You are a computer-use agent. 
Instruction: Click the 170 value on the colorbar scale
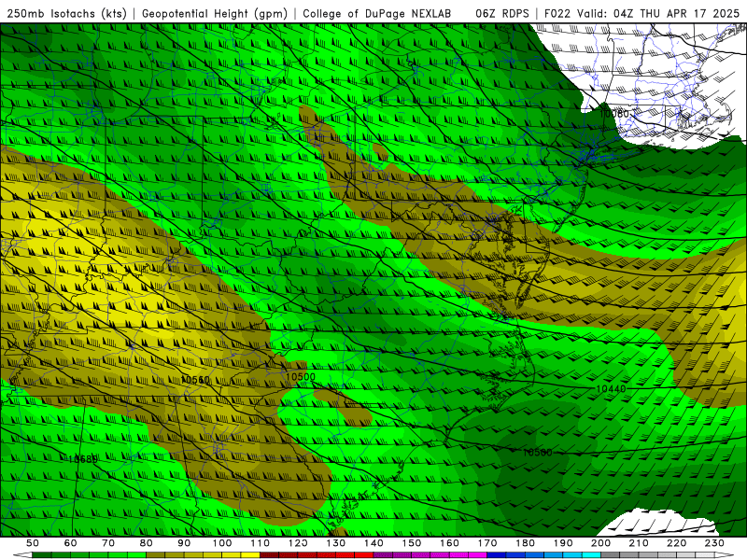tap(487, 543)
